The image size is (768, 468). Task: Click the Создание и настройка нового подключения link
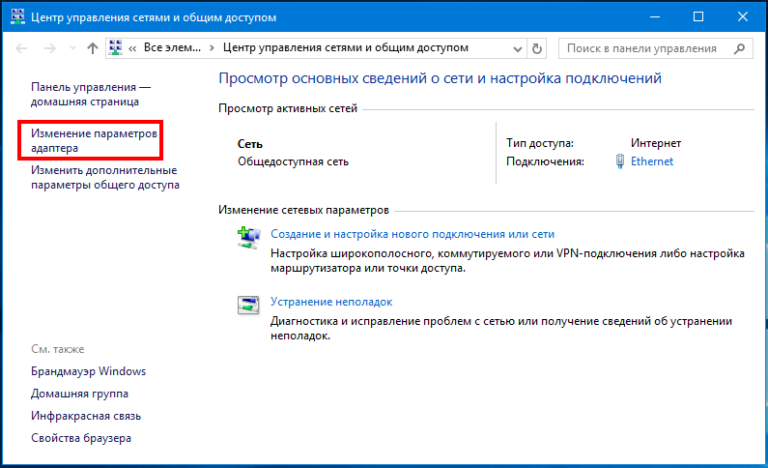coord(412,234)
